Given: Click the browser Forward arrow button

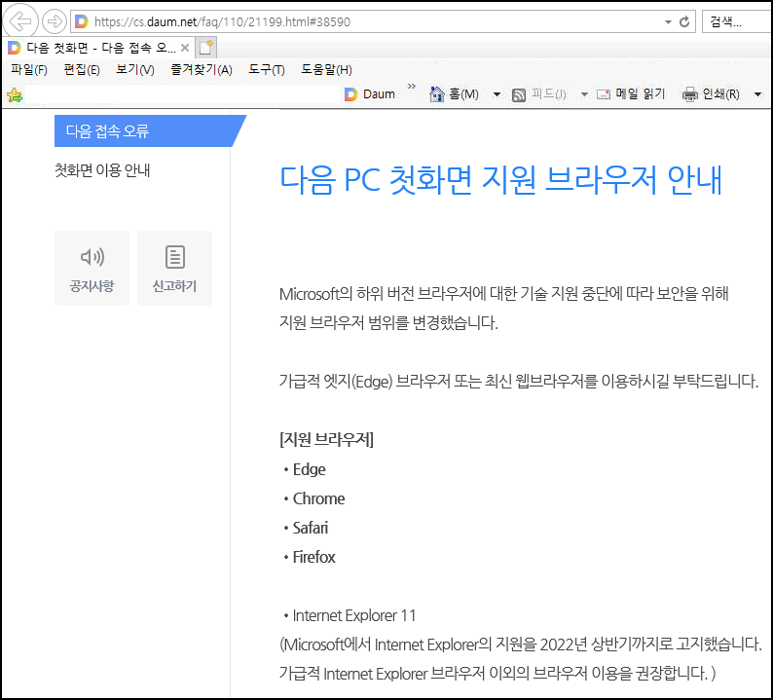Looking at the screenshot, I should (54, 21).
